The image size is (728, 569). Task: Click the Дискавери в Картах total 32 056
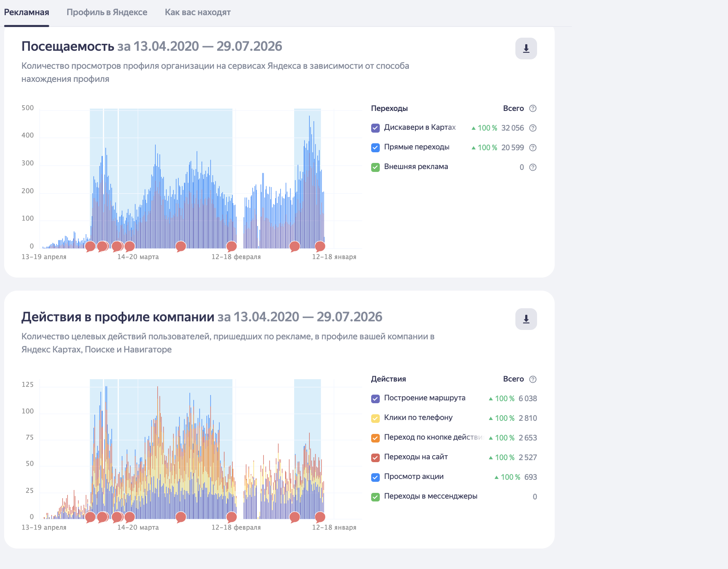point(513,128)
